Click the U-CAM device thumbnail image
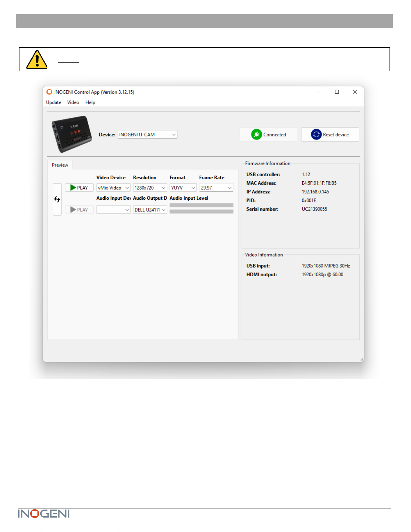The width and height of the screenshot is (411, 532). click(72, 134)
